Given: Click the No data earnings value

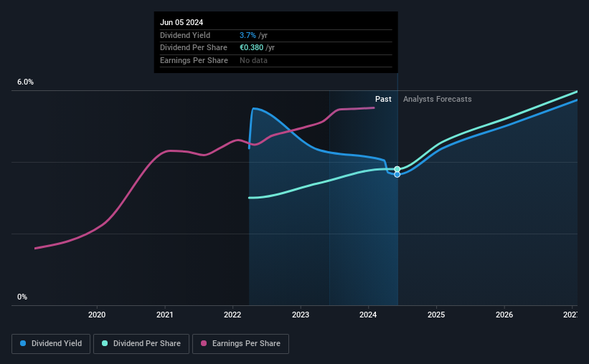Looking at the screenshot, I should [253, 60].
